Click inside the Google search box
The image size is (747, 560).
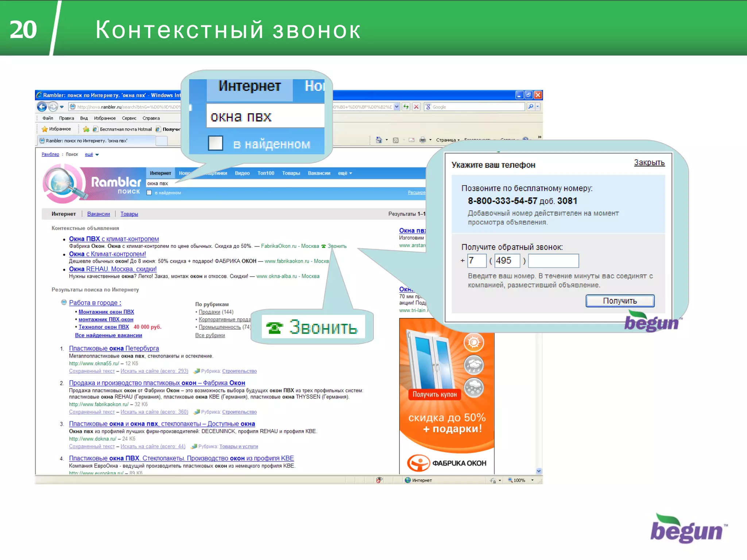point(474,107)
